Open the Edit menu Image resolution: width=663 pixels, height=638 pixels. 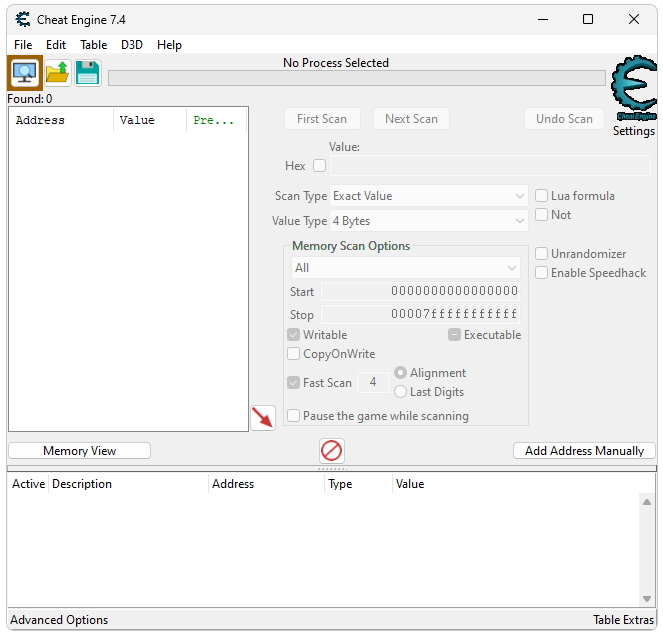tap(56, 45)
